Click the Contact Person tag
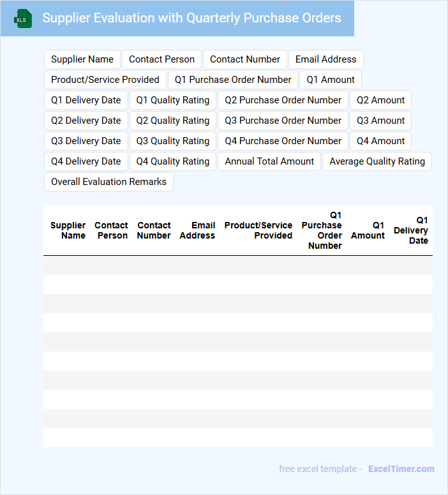This screenshot has height=495, width=448. click(x=161, y=59)
